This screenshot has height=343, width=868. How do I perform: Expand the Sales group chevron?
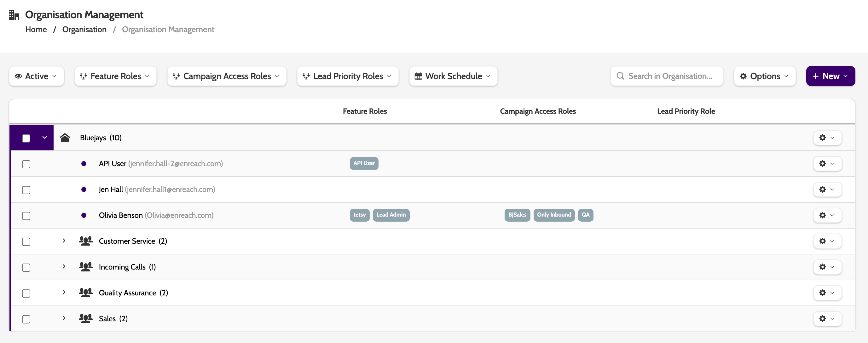(64, 318)
